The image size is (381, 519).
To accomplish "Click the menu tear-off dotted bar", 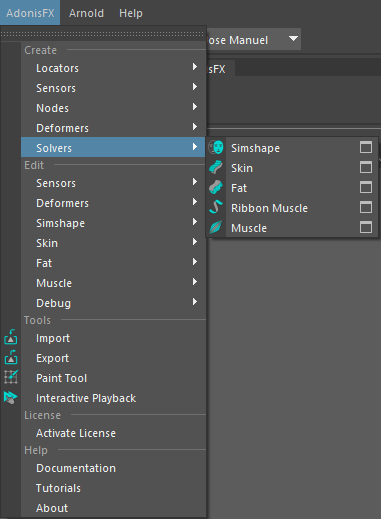I will tap(103, 34).
